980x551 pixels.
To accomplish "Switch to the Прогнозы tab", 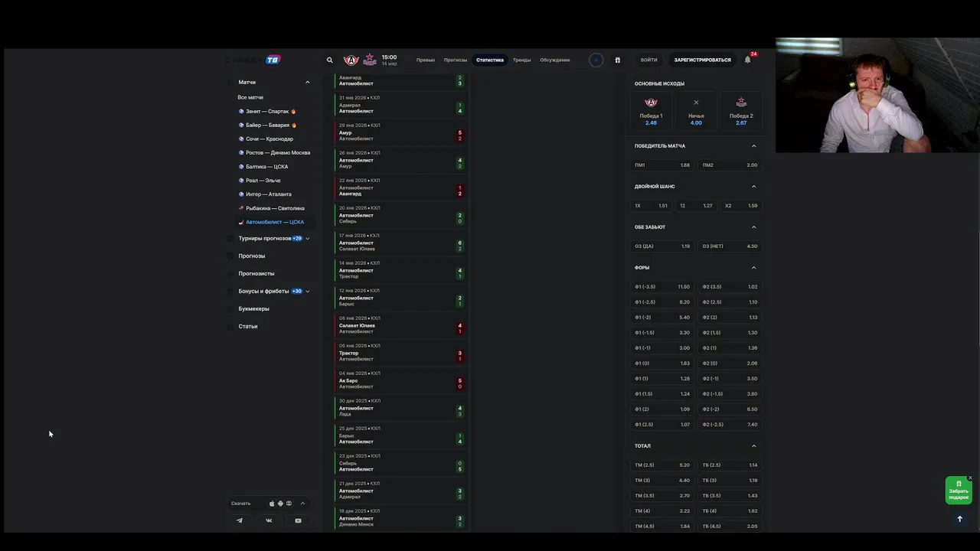I will [456, 60].
